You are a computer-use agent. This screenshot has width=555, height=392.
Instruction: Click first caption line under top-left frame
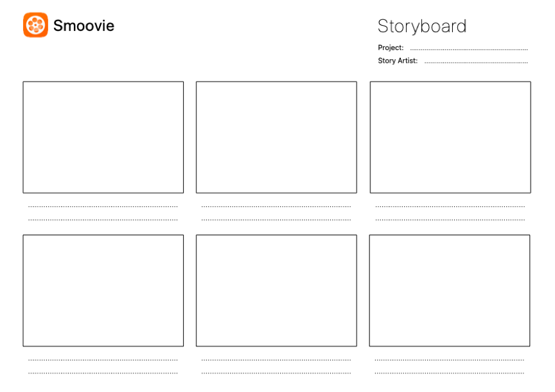(x=103, y=206)
